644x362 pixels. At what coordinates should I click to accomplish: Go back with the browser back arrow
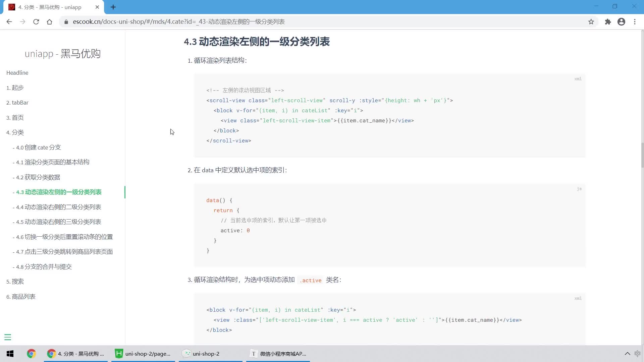(9, 22)
